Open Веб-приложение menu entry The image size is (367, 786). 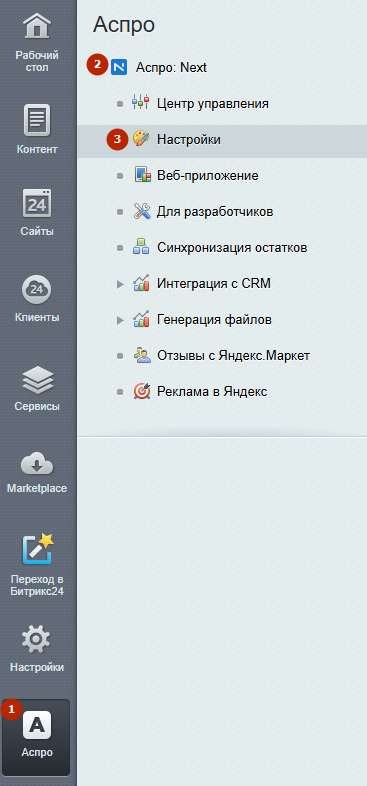coord(208,176)
